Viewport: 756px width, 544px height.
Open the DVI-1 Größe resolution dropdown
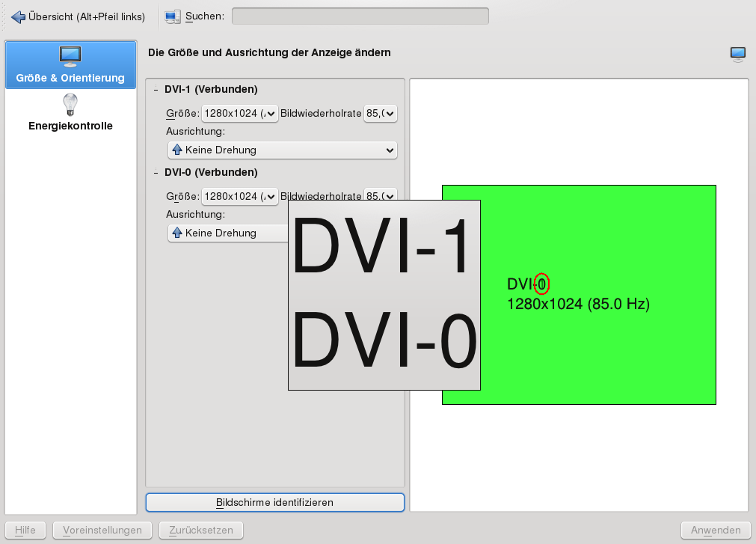[x=239, y=114]
